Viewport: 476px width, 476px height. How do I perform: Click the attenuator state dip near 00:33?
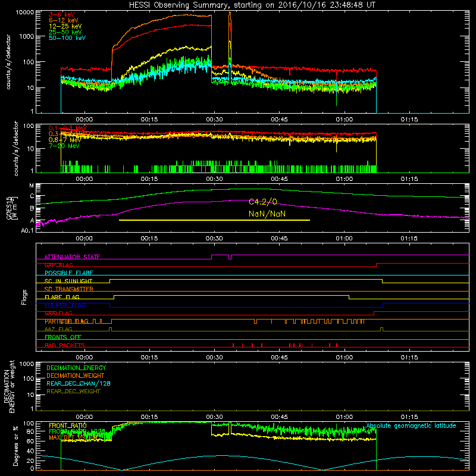[230, 257]
